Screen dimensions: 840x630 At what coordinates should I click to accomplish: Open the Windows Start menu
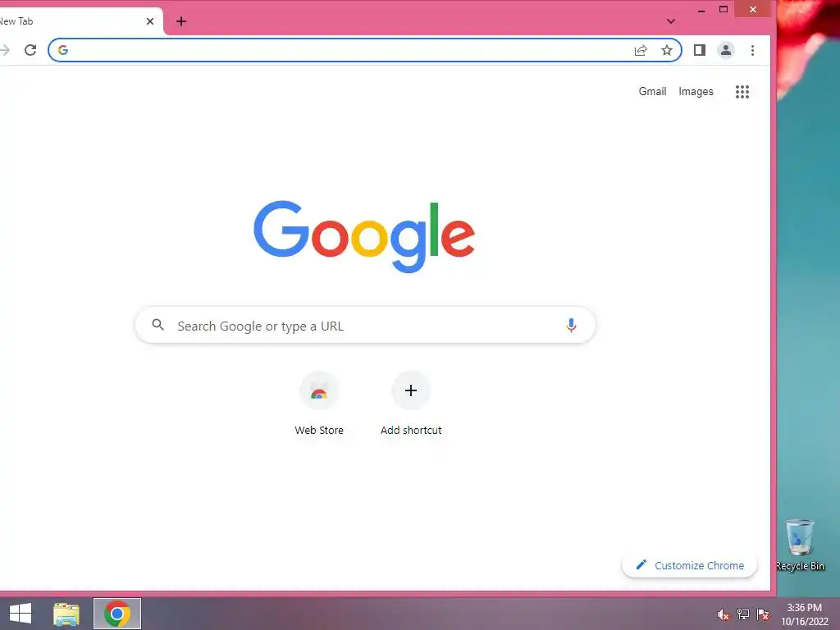21,614
